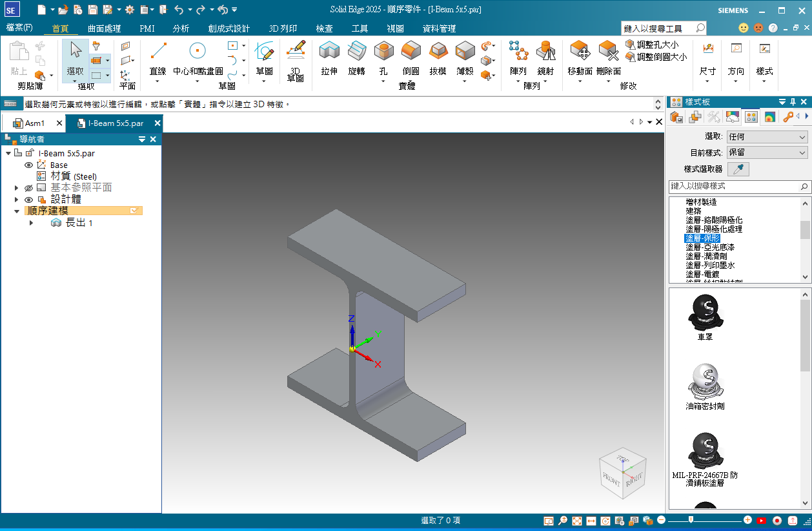Select the 旋轉 (Revolve) tool
The image size is (812, 531).
pyautogui.click(x=356, y=59)
